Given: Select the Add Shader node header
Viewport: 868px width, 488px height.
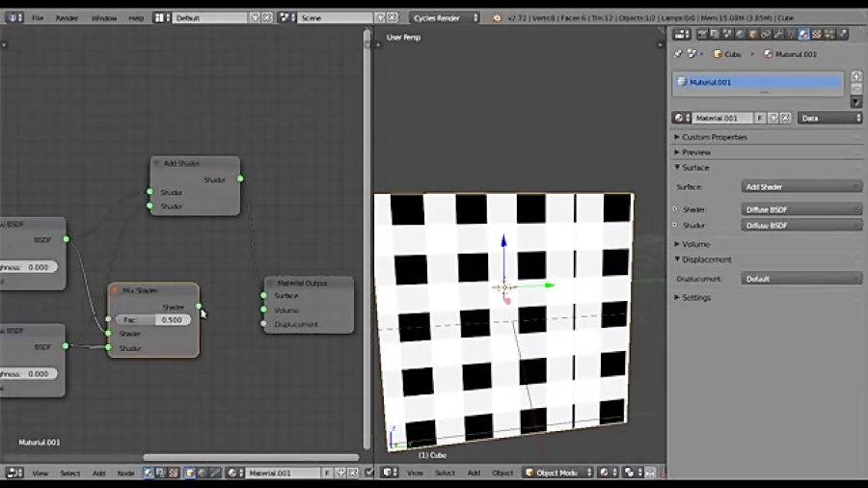Looking at the screenshot, I should (x=195, y=163).
